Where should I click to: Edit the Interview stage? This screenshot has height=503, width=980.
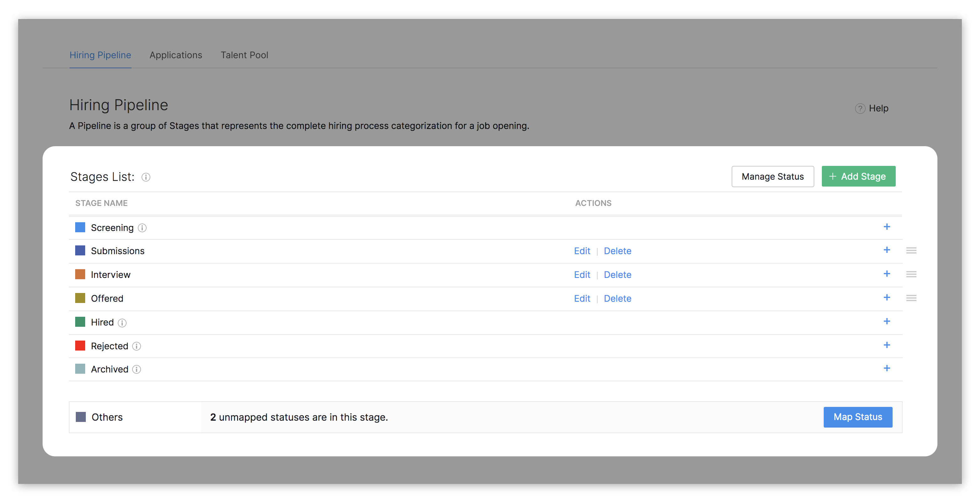582,275
